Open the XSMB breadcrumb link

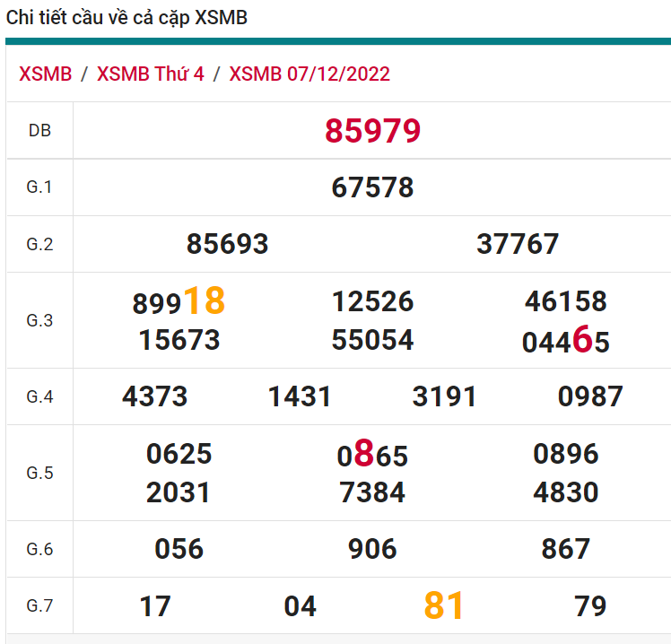click(45, 74)
